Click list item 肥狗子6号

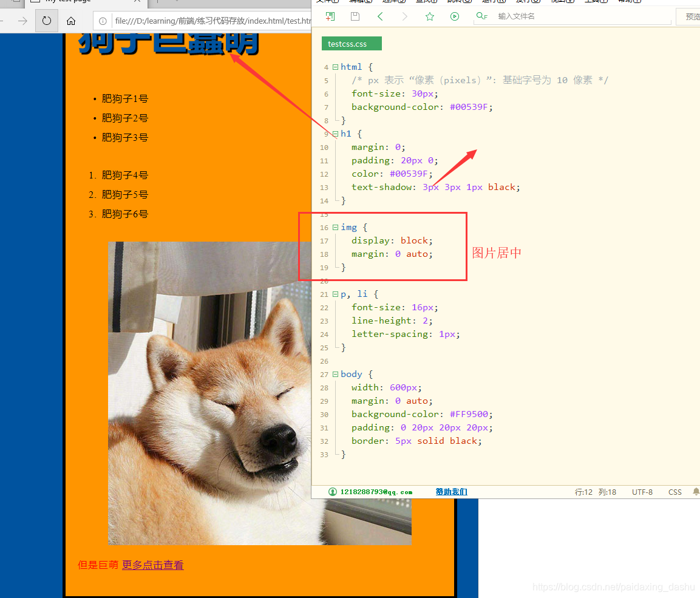124,214
